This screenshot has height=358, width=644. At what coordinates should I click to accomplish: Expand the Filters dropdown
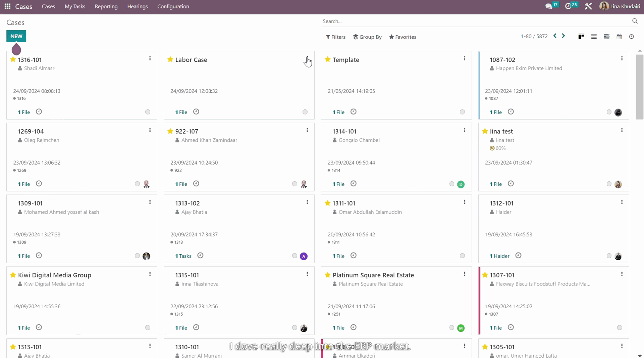(335, 37)
